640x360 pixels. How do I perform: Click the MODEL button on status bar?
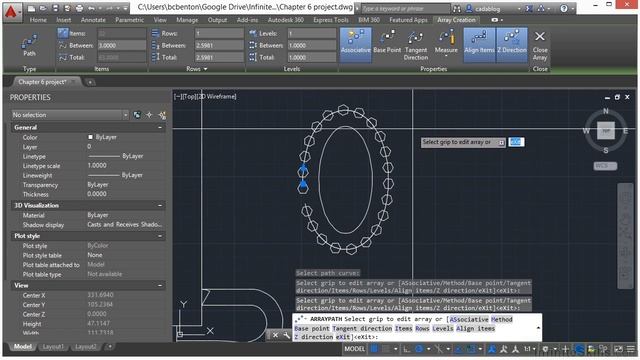(354, 349)
